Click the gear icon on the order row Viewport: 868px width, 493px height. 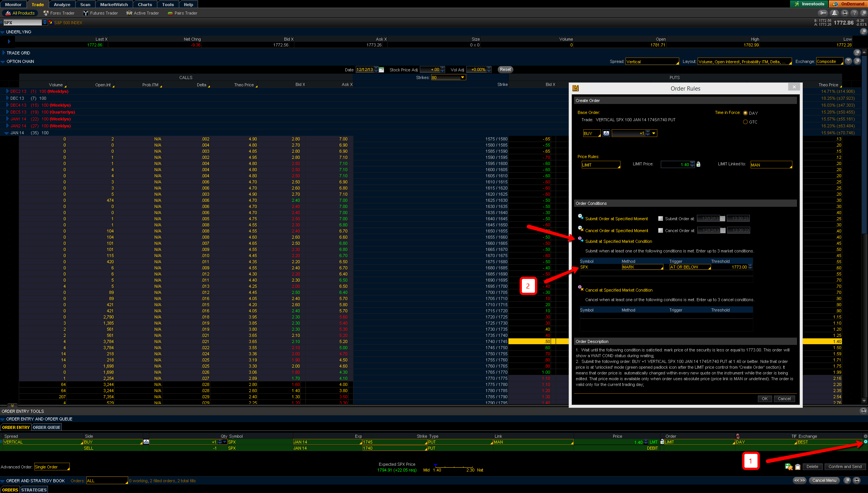click(865, 442)
